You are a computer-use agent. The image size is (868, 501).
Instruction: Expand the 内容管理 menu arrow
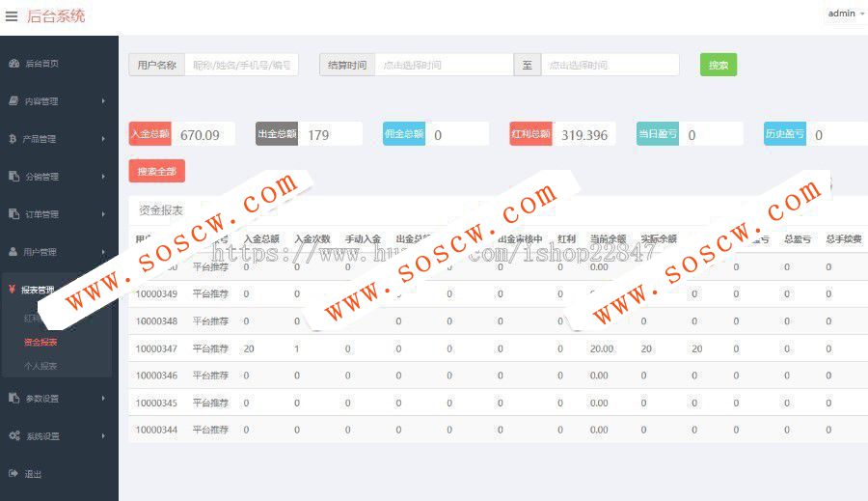coord(103,100)
